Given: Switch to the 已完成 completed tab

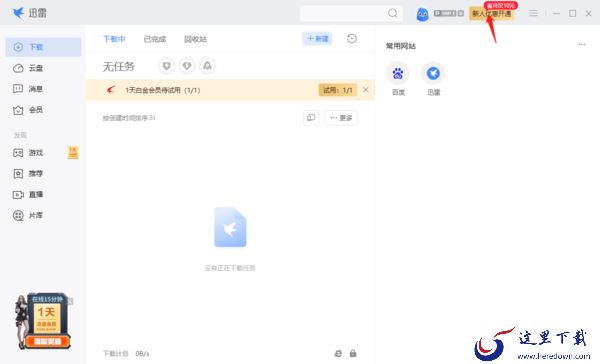Looking at the screenshot, I should (x=155, y=39).
